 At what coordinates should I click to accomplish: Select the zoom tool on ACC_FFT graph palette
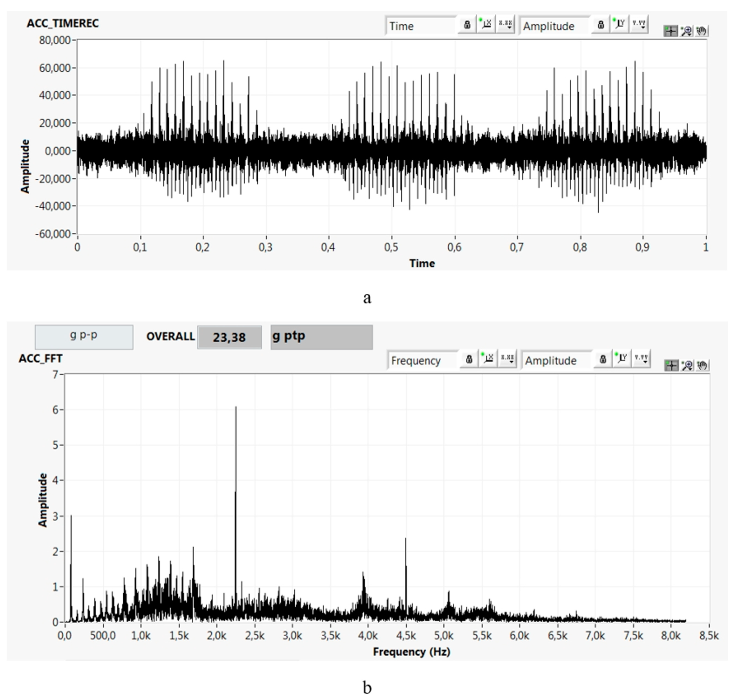coord(687,365)
